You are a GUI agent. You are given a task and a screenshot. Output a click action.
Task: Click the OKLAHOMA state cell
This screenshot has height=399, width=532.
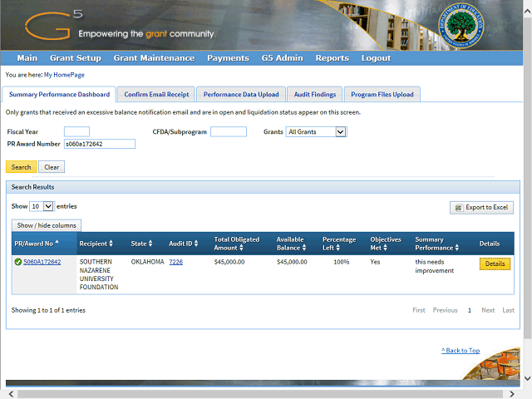[x=147, y=262]
